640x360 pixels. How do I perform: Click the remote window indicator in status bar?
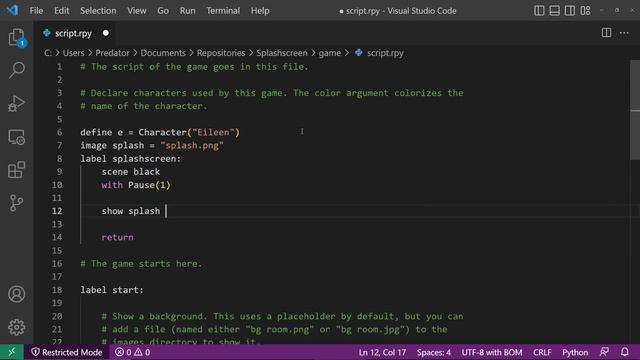[x=12, y=352]
